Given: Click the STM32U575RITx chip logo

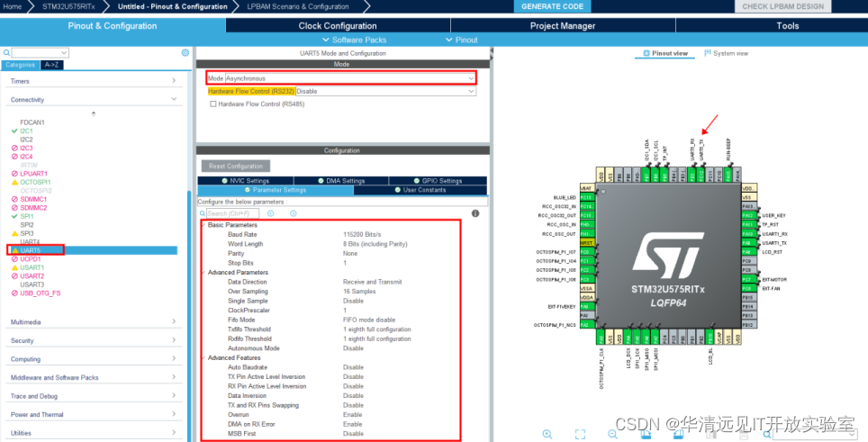Looking at the screenshot, I should (668, 256).
